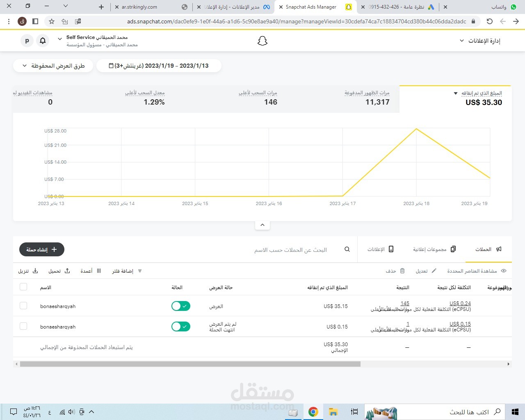Click the 145 result link

click(405, 304)
